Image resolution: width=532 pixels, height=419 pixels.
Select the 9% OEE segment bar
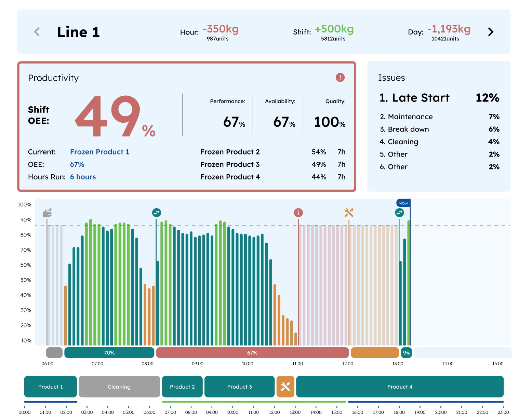coord(406,353)
